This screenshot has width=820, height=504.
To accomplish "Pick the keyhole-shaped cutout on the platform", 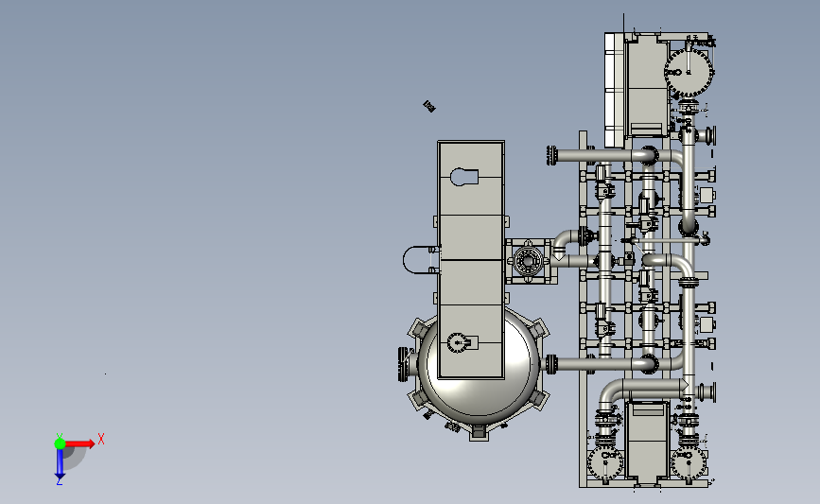I will [x=464, y=177].
